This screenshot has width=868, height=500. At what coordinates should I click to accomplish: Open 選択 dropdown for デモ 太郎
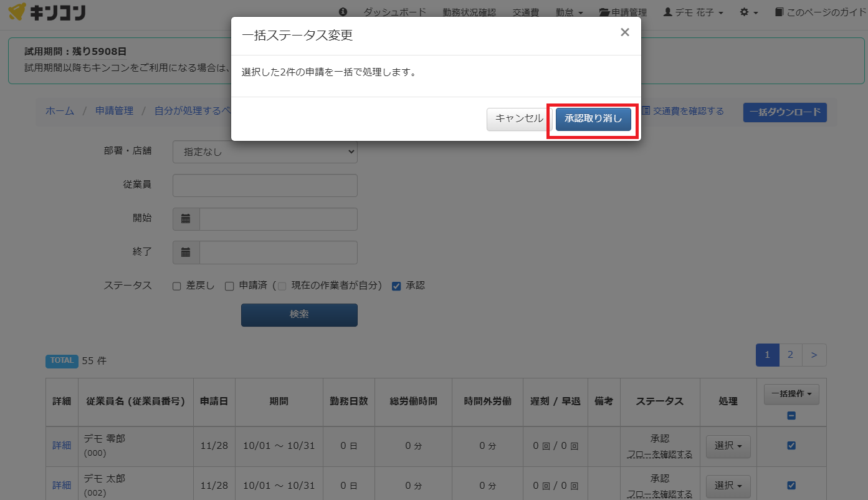pyautogui.click(x=728, y=486)
